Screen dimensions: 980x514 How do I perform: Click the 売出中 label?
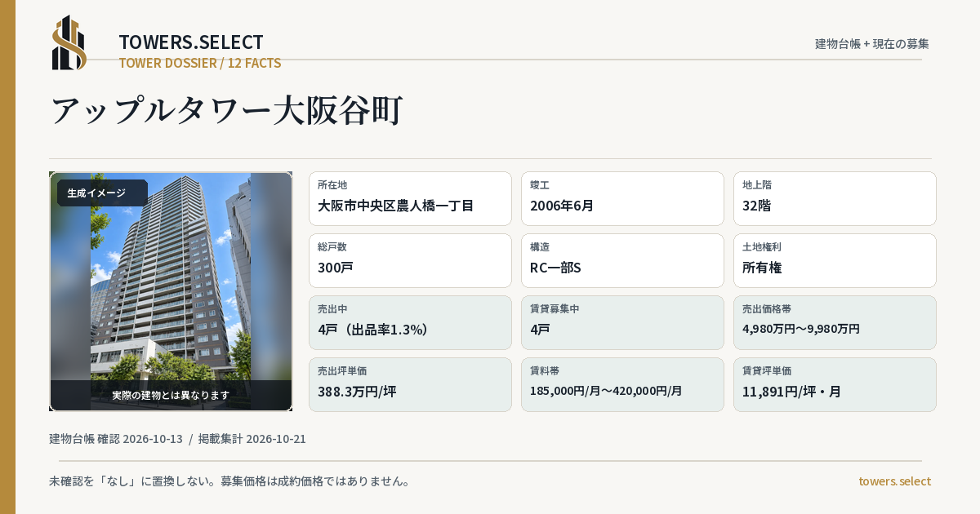(x=332, y=308)
